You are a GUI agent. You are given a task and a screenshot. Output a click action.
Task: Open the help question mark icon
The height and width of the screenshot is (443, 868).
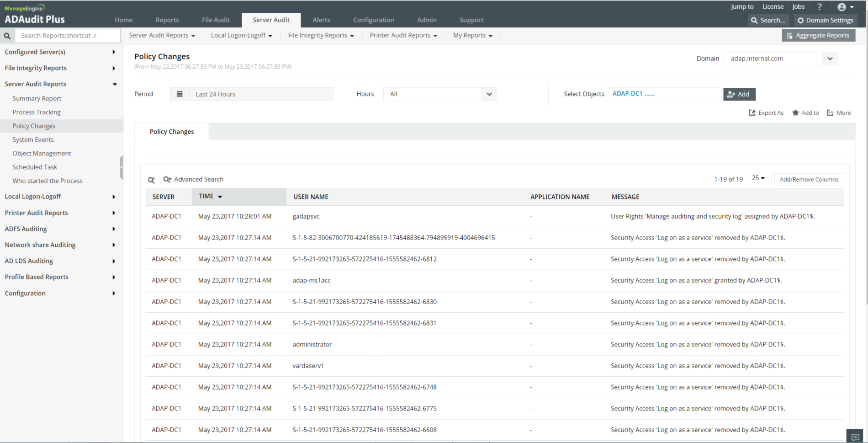click(820, 7)
